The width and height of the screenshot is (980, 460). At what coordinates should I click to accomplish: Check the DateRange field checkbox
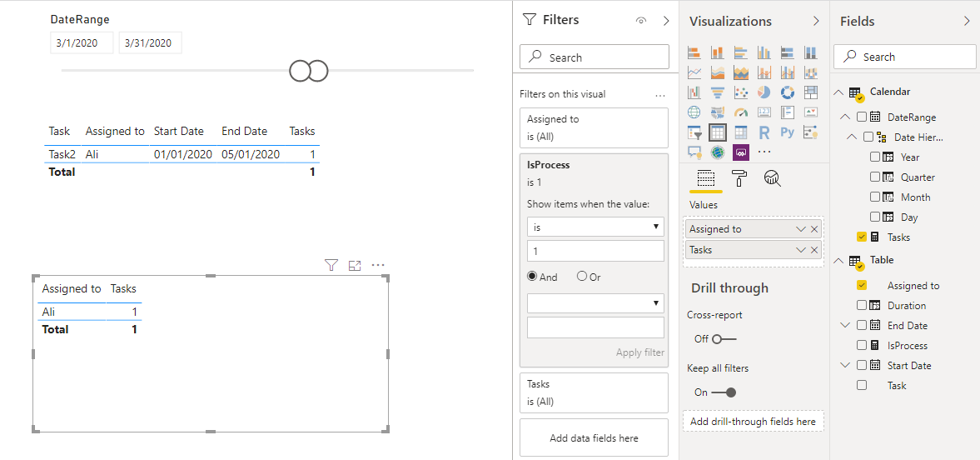pos(862,117)
